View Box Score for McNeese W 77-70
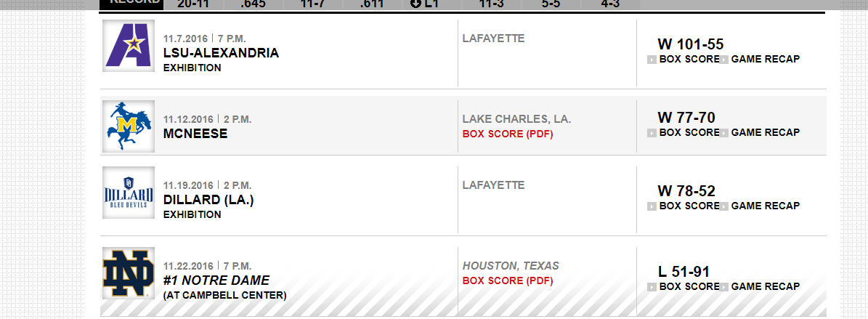The height and width of the screenshot is (319, 868). [689, 133]
